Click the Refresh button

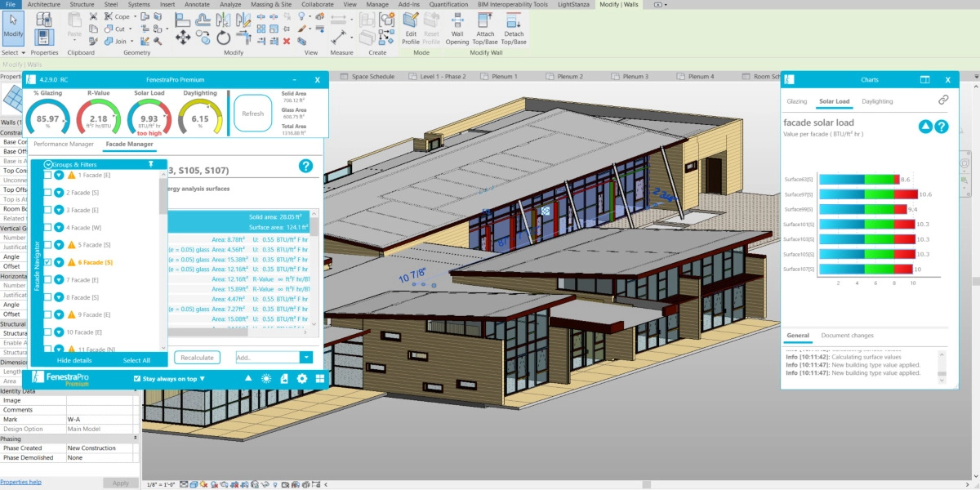click(x=252, y=114)
